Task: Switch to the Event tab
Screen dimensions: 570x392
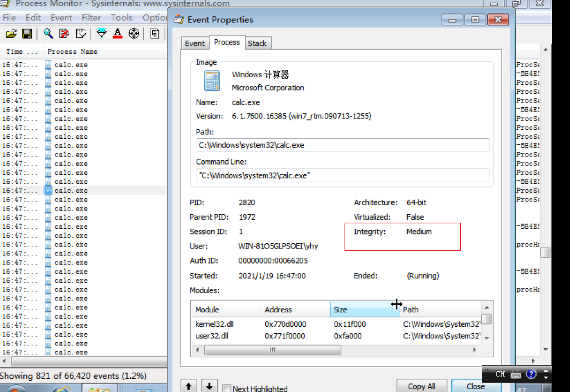Action: (x=195, y=43)
